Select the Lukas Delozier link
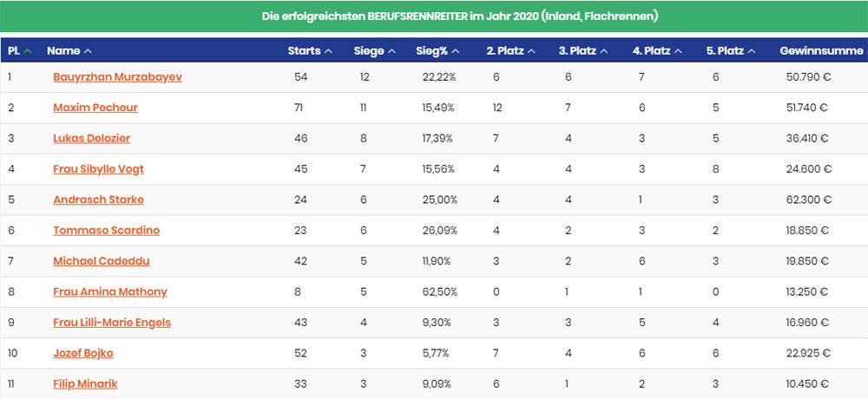 (x=92, y=138)
